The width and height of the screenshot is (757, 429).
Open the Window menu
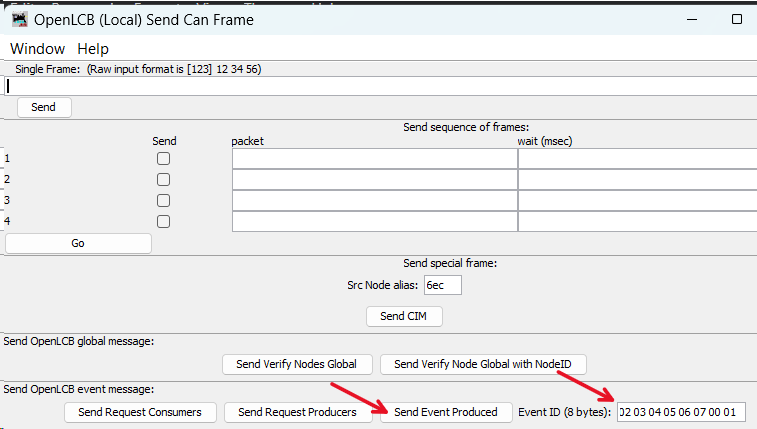tap(38, 49)
